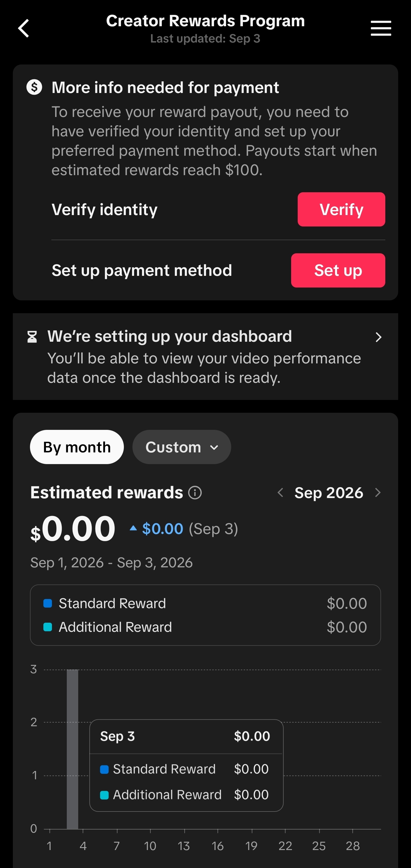The width and height of the screenshot is (411, 868).
Task: Tap the back arrow icon
Action: pos(23,28)
